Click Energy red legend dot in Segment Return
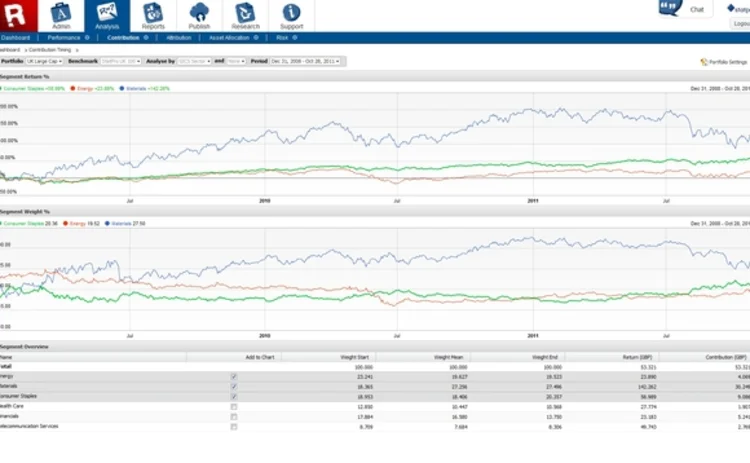The image size is (750, 463). click(73, 88)
